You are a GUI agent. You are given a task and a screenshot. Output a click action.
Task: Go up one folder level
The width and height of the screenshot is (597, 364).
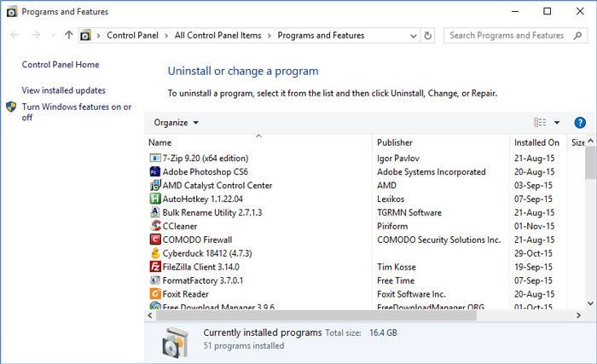[68, 35]
